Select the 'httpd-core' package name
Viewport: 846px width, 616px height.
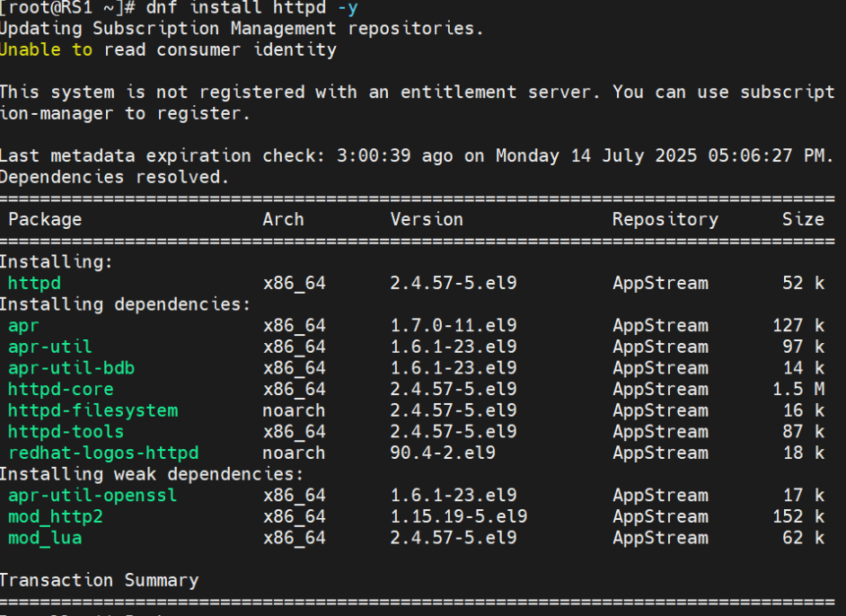61,390
